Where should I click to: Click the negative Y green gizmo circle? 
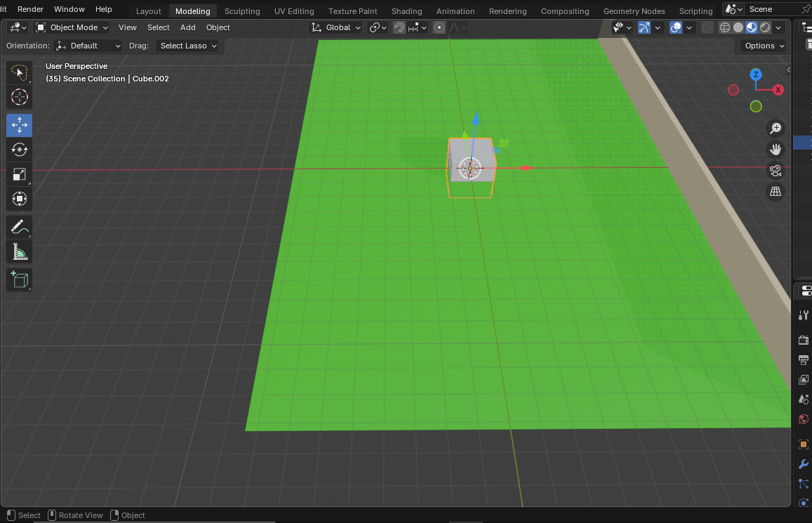coord(756,107)
